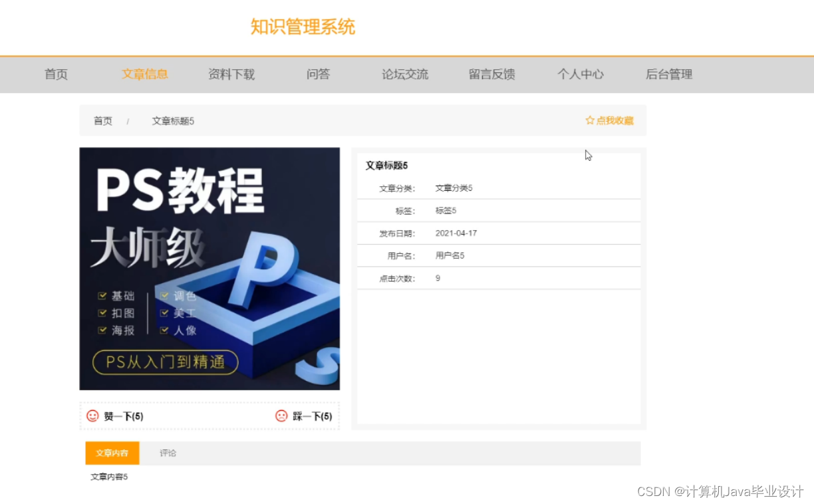This screenshot has height=504, width=814.
Task: Click the star icon to favorite the article
Action: [589, 120]
